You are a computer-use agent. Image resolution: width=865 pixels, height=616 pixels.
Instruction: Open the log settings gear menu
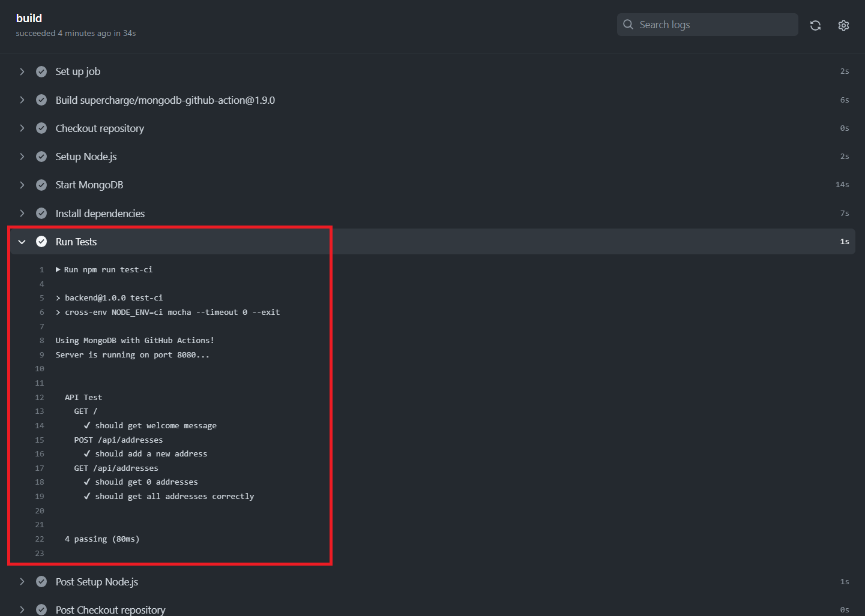[x=843, y=25]
